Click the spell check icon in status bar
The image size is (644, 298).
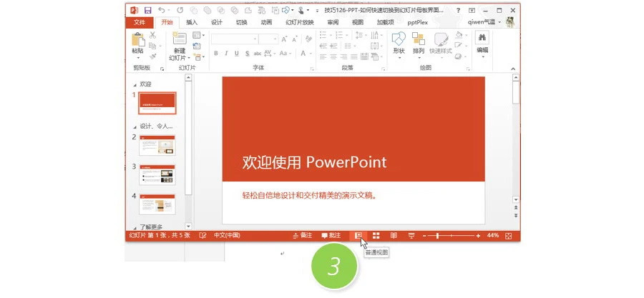[203, 235]
